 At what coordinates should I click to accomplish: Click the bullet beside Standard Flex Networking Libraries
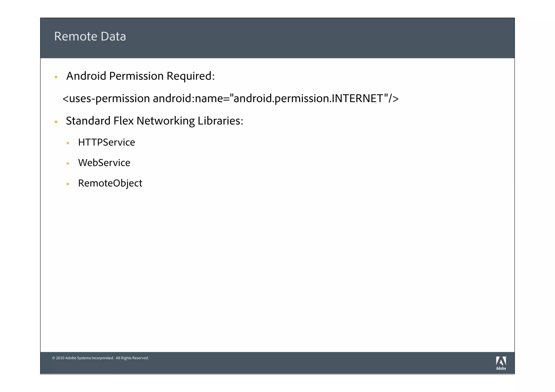click(56, 122)
